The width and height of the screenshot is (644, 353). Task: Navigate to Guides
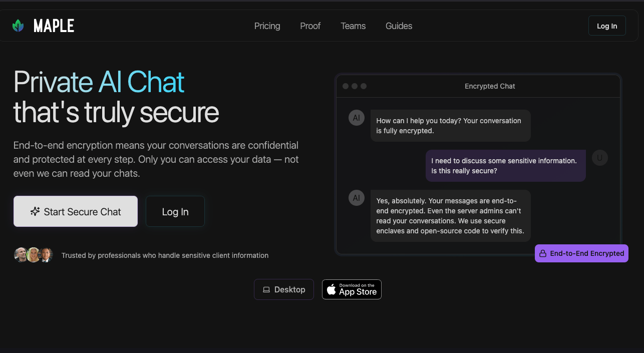tap(399, 26)
